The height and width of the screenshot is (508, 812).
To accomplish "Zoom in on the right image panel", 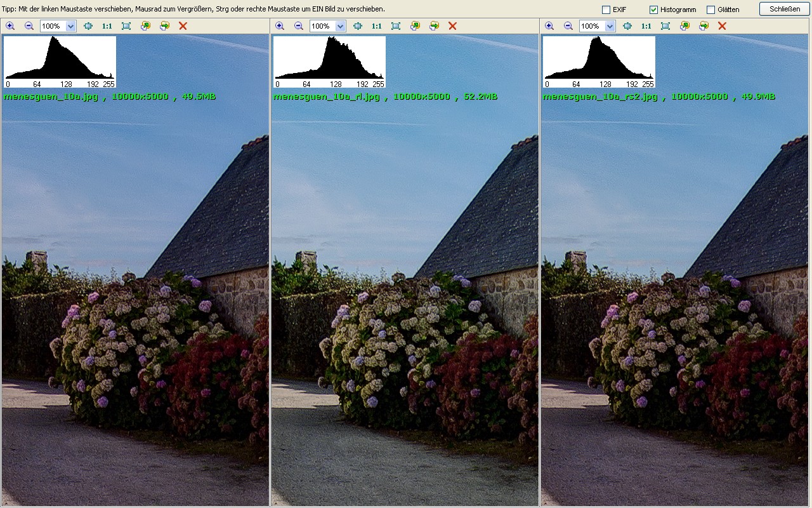I will click(549, 26).
